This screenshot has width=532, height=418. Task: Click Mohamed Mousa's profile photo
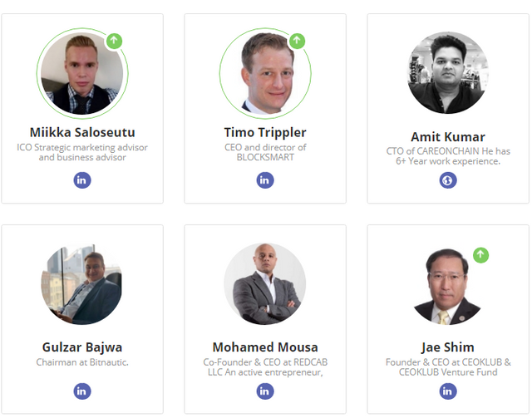tap(265, 284)
